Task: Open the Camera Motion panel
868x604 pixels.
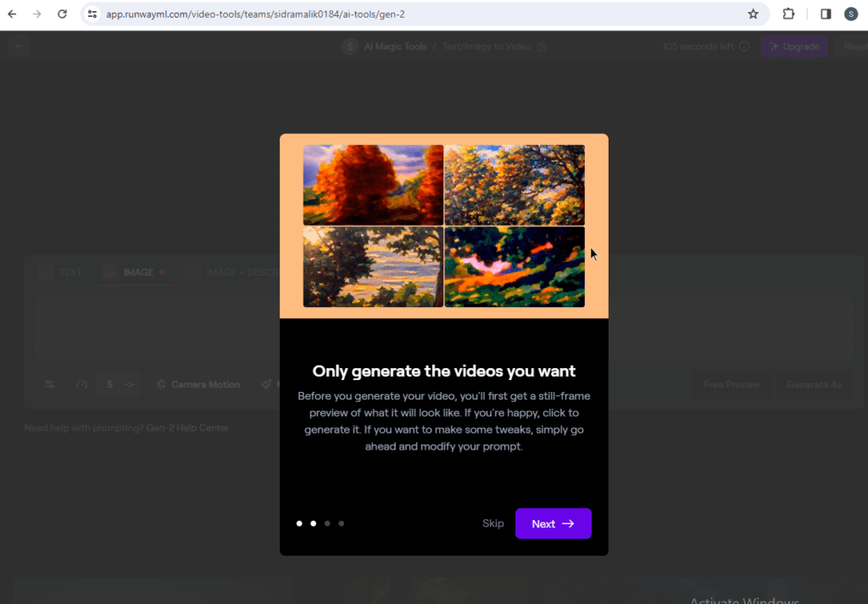Action: 198,384
